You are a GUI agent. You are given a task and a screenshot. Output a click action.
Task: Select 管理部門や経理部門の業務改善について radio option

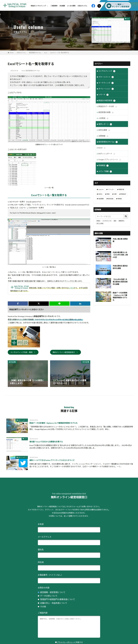pyautogui.click(x=39, y=599)
